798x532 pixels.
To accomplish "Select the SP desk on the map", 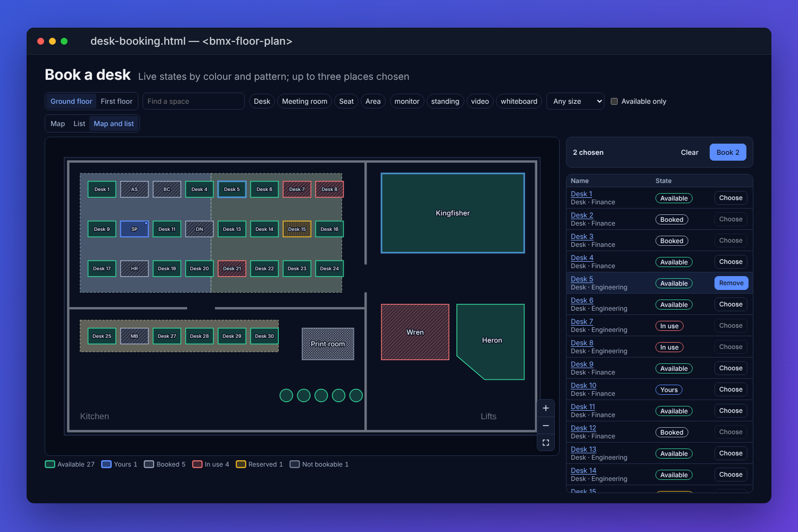I will click(x=134, y=229).
